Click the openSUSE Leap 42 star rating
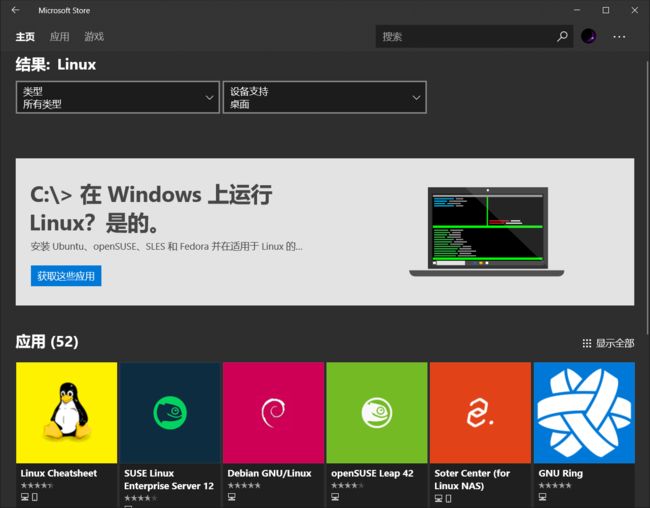Screen dimensions: 650x508 tap(347, 485)
